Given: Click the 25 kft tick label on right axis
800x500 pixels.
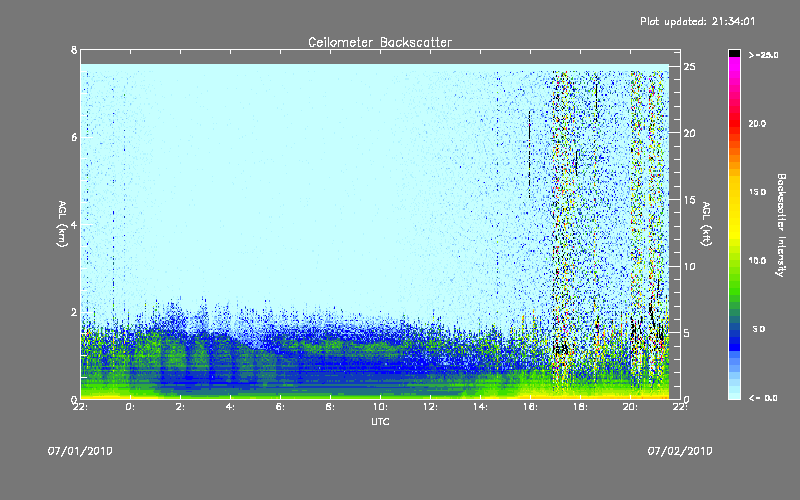Looking at the screenshot, I should click(x=689, y=67).
